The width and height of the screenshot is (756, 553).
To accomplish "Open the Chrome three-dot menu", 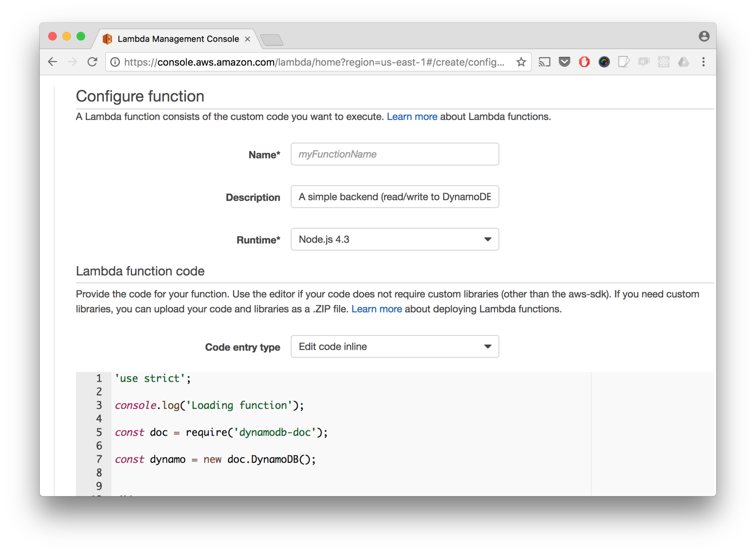I will click(x=703, y=62).
